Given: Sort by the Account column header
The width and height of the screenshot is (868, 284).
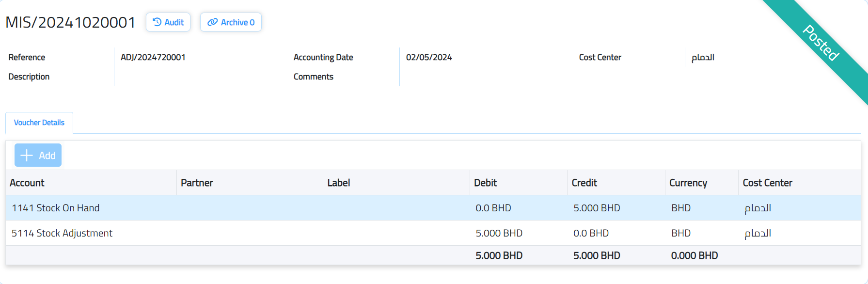Looking at the screenshot, I should click(x=27, y=183).
